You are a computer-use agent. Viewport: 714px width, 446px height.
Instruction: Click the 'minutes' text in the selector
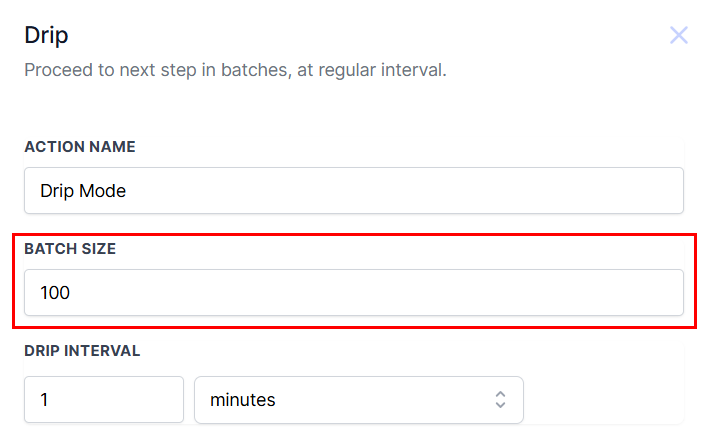[242, 400]
